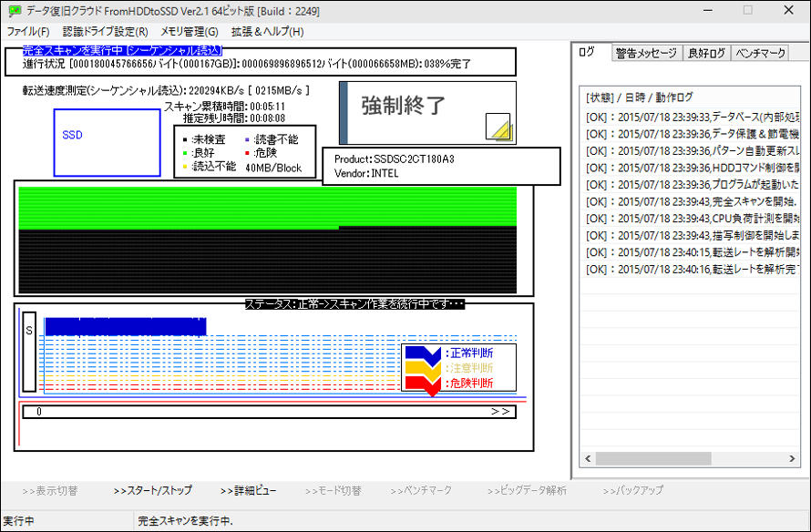811x532 pixels.
Task: Click >>バックアップ
Action: pos(632,490)
